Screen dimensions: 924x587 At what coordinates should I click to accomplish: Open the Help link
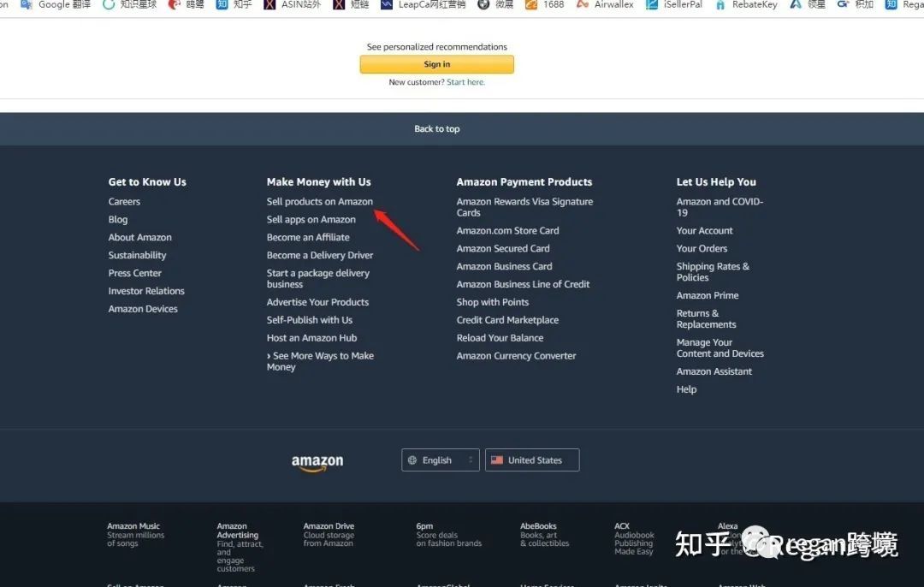686,389
